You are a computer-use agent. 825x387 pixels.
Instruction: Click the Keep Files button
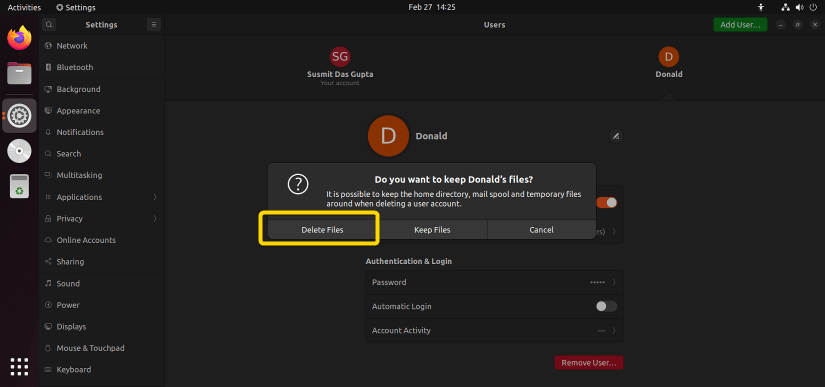[x=432, y=230]
